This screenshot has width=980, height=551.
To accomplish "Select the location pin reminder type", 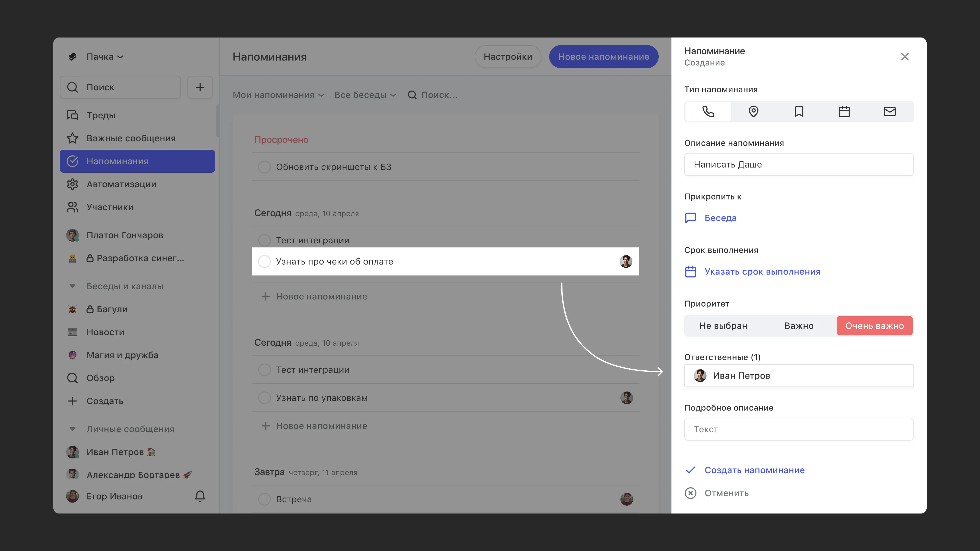I will (x=753, y=111).
